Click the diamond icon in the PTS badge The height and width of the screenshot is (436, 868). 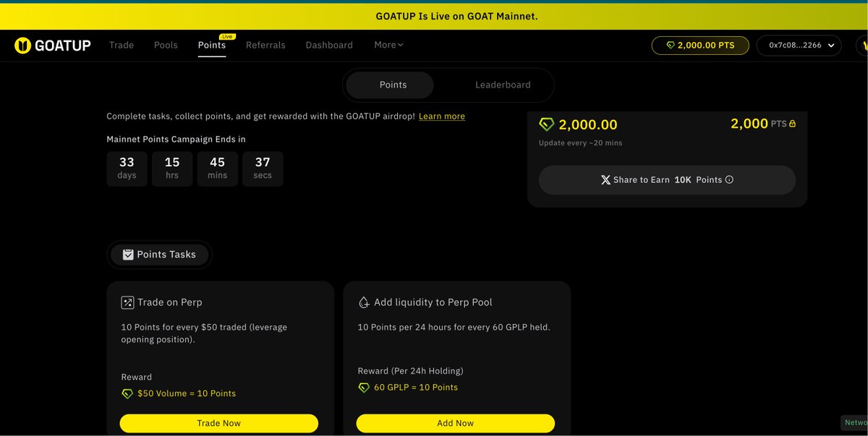671,46
